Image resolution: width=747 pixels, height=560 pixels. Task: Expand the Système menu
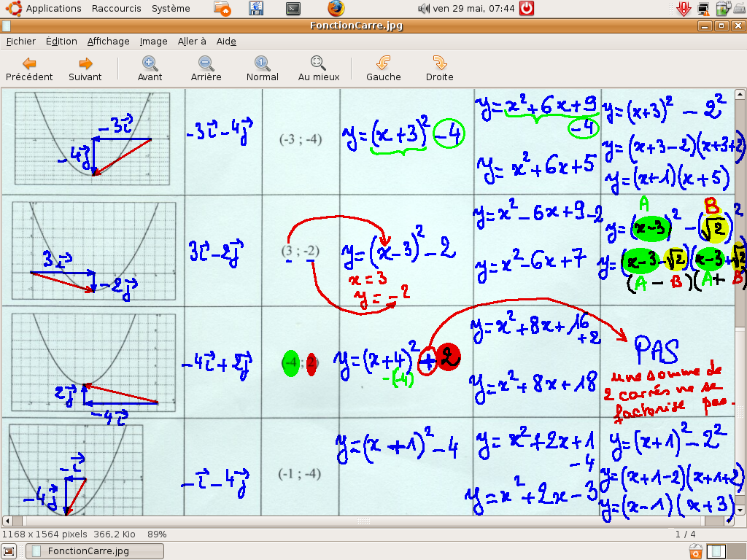tap(171, 9)
